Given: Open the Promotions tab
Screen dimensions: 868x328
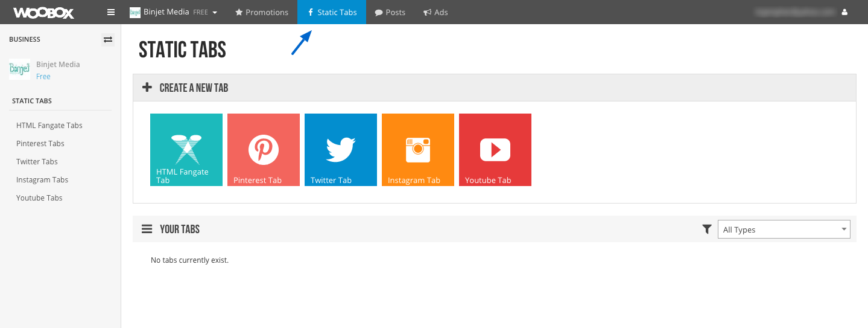Looking at the screenshot, I should 261,12.
